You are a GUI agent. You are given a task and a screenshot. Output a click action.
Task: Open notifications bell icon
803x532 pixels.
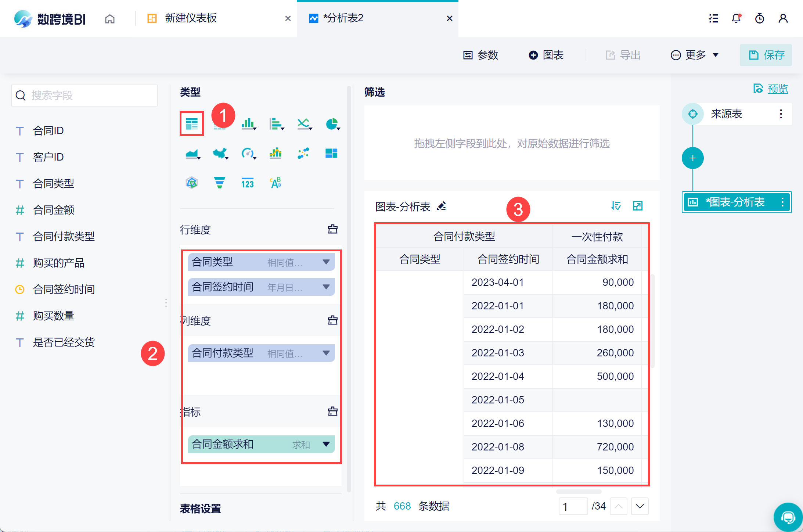pos(736,18)
